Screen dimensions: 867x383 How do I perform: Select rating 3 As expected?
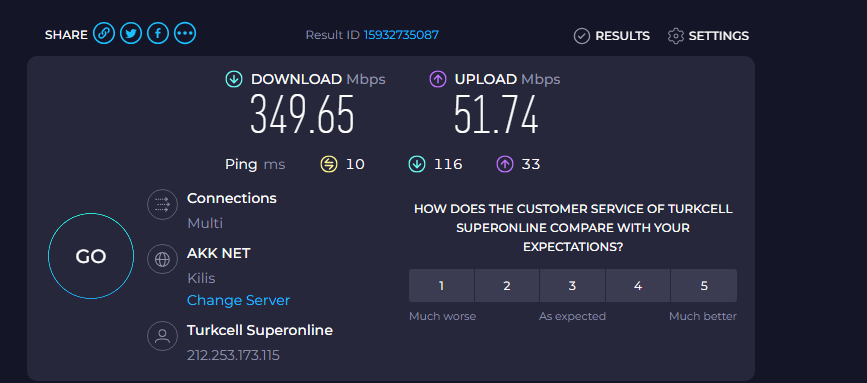572,286
